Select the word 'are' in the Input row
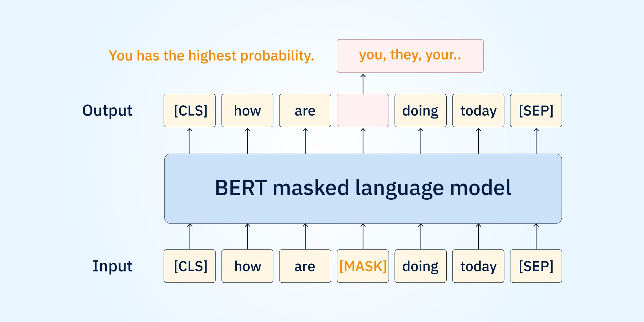This screenshot has width=644, height=322. click(x=305, y=266)
